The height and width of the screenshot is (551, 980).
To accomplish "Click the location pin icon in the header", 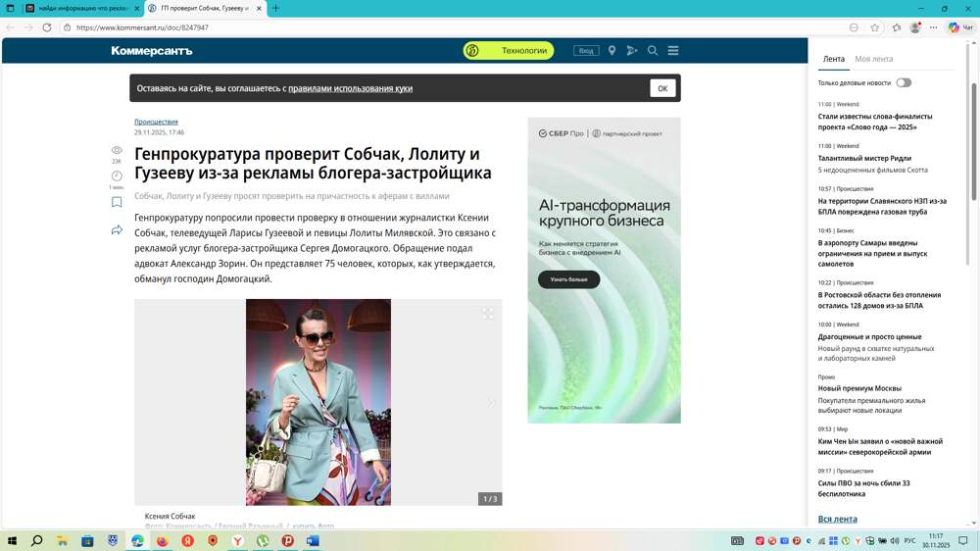I will 612,51.
